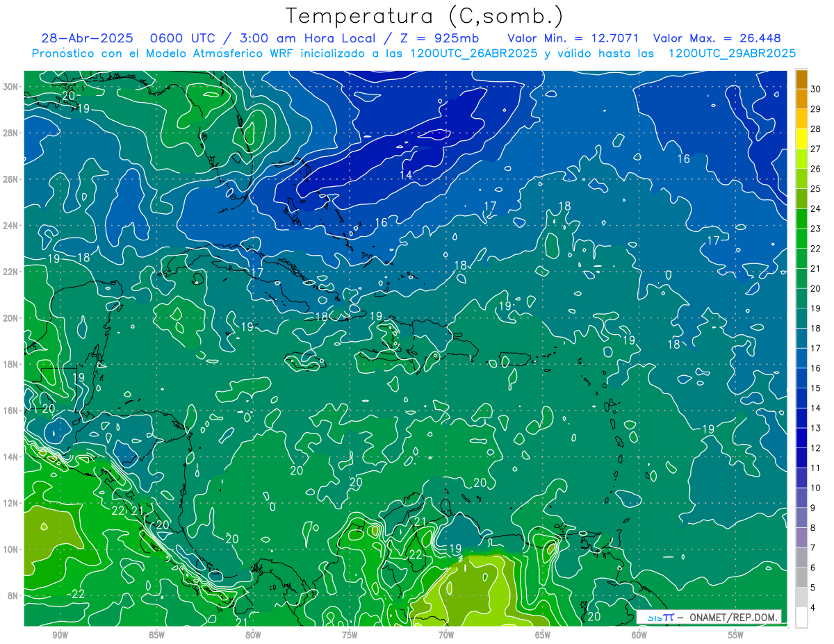The image size is (834, 644).
Task: Click the 18N latitude axis label
Action: 10,364
